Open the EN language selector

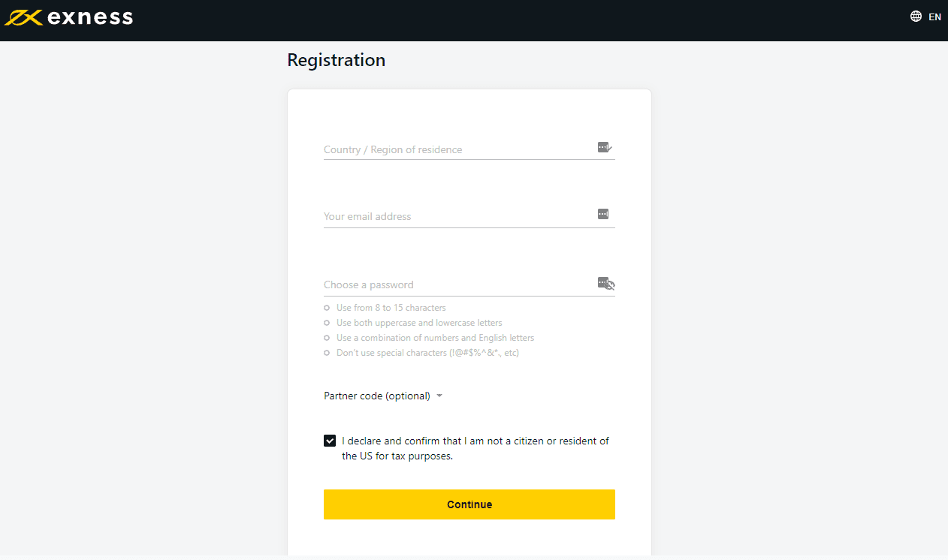click(x=934, y=17)
